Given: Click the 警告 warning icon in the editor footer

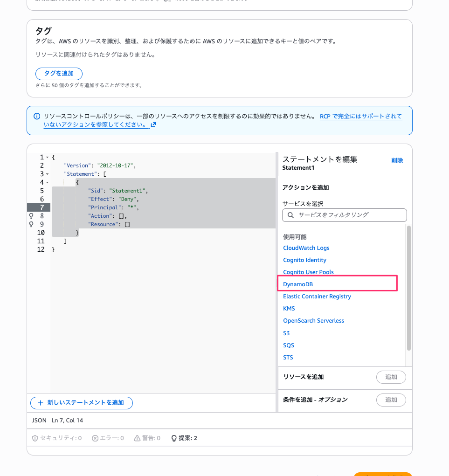Looking at the screenshot, I should click(x=137, y=438).
